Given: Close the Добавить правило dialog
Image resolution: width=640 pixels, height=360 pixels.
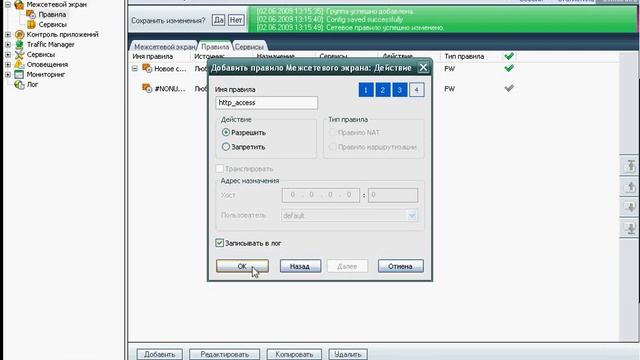Looking at the screenshot, I should [423, 67].
